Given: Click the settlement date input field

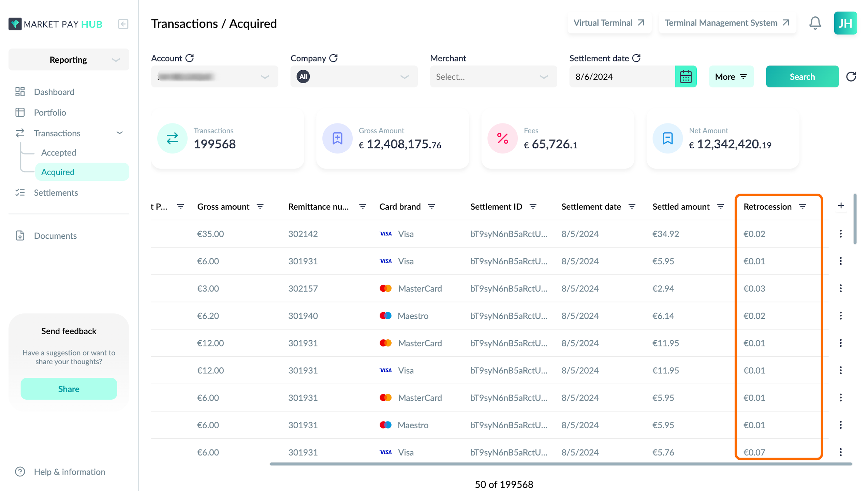Looking at the screenshot, I should [x=622, y=76].
